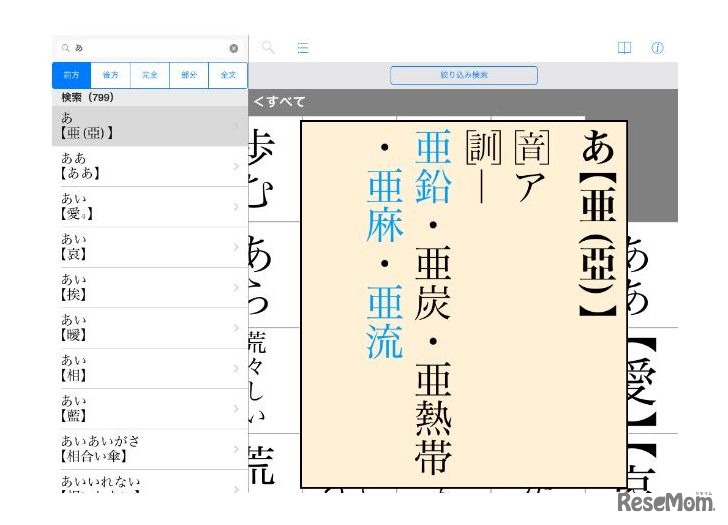Follow the blue 亜流 link in the entry
728x525 pixels.
[x=385, y=322]
